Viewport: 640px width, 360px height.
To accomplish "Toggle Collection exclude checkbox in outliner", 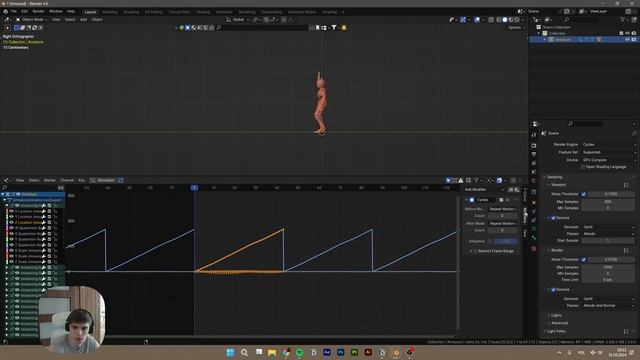I will coord(621,33).
